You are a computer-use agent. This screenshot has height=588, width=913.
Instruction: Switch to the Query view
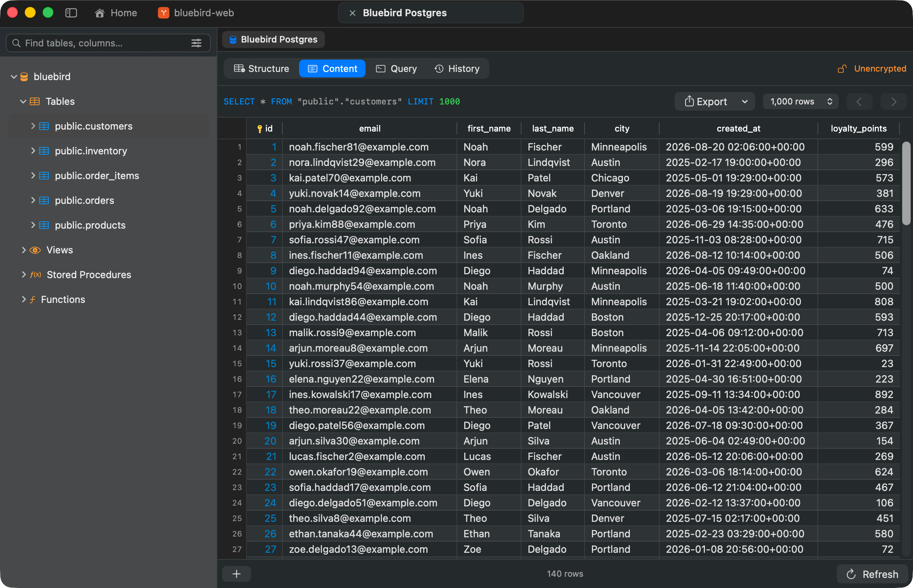(397, 68)
